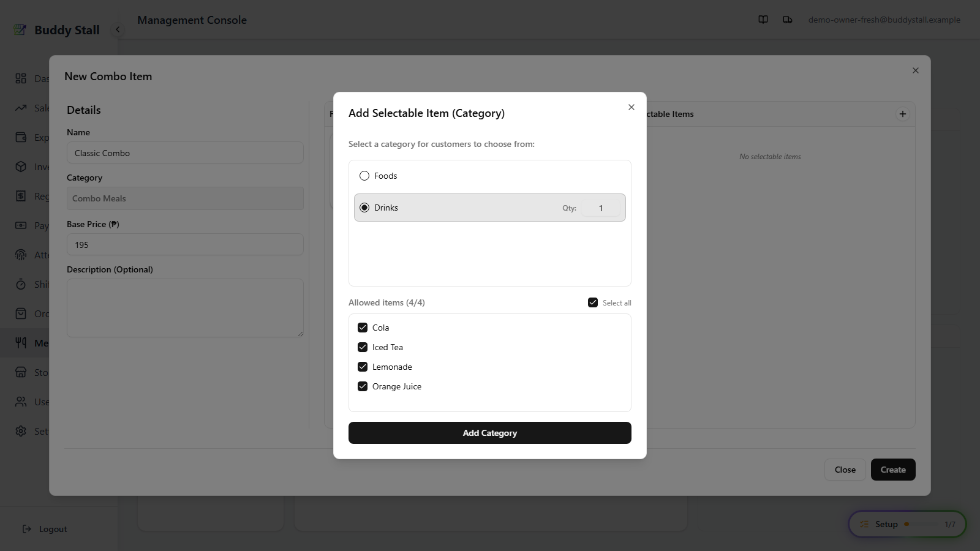Image resolution: width=980 pixels, height=551 pixels.
Task: Click the Cola item label
Action: pyautogui.click(x=380, y=328)
